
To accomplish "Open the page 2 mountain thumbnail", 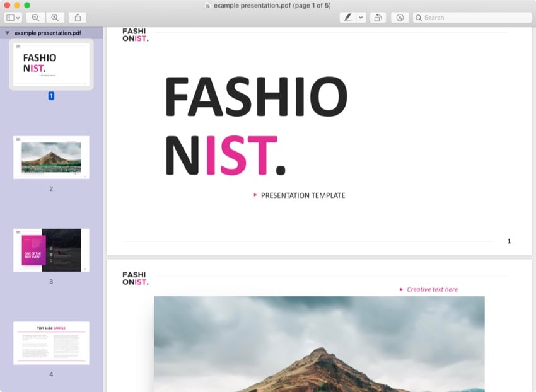I will point(51,157).
